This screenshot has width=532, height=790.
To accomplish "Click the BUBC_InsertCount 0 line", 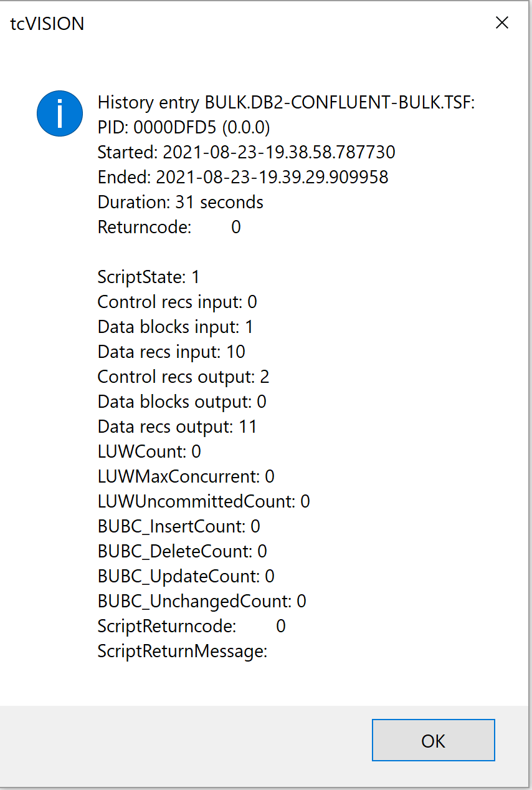I will [179, 526].
